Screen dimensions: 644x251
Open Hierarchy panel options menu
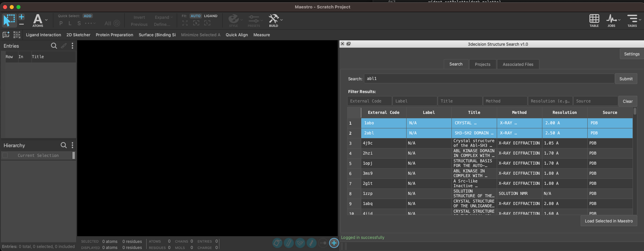coord(72,145)
